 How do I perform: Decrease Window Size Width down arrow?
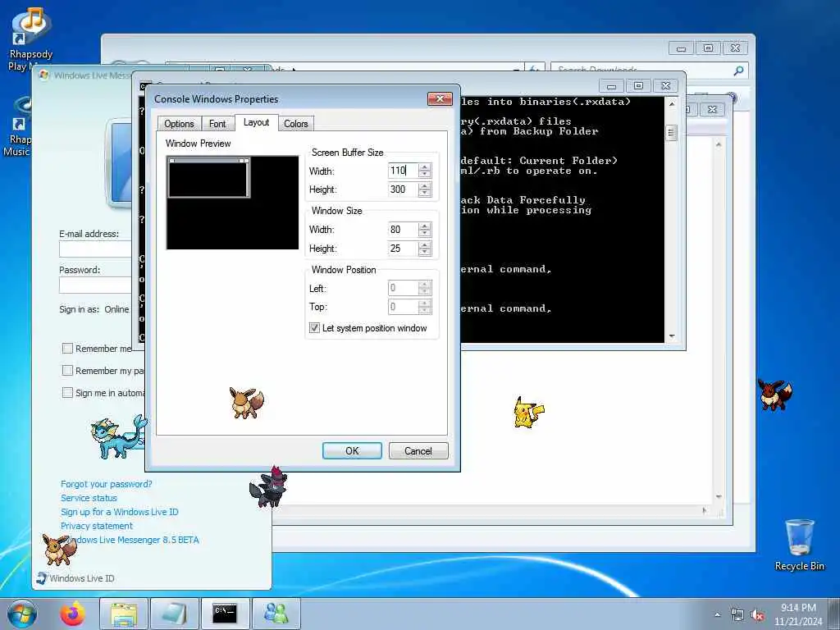click(x=425, y=233)
